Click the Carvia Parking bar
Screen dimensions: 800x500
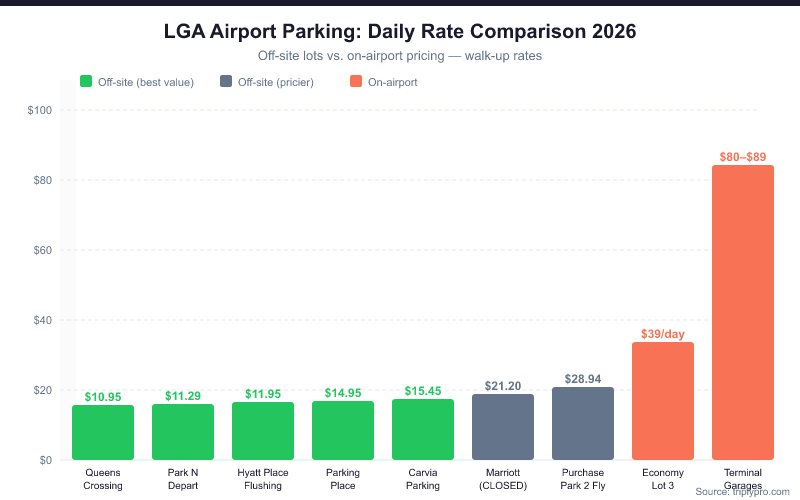tap(423, 430)
